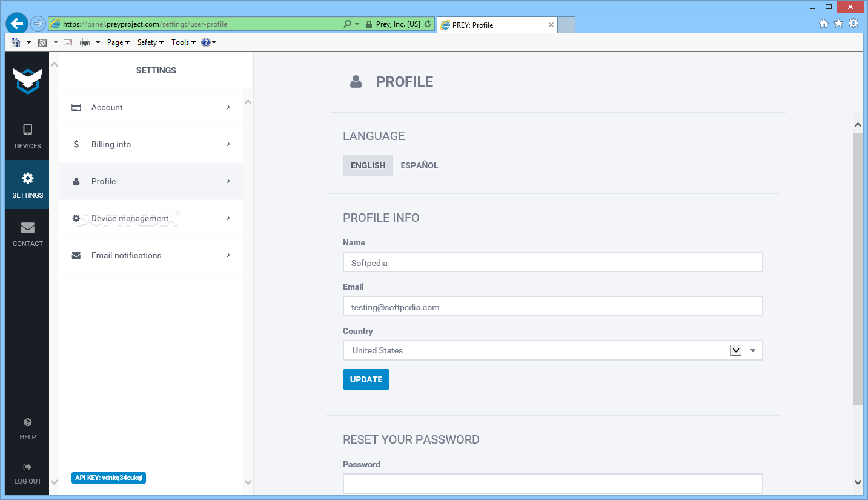Click the API KEY badge
Screen dimensions: 868x500
[x=109, y=478]
